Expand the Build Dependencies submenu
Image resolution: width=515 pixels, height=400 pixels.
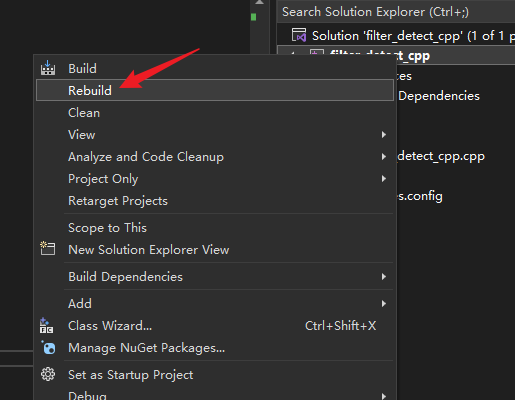[384, 277]
